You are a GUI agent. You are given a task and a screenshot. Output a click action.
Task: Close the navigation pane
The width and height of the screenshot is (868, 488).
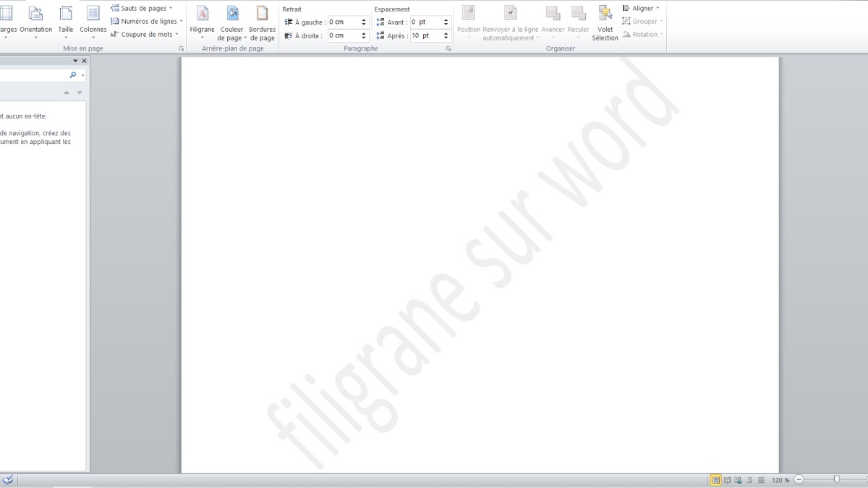(84, 61)
